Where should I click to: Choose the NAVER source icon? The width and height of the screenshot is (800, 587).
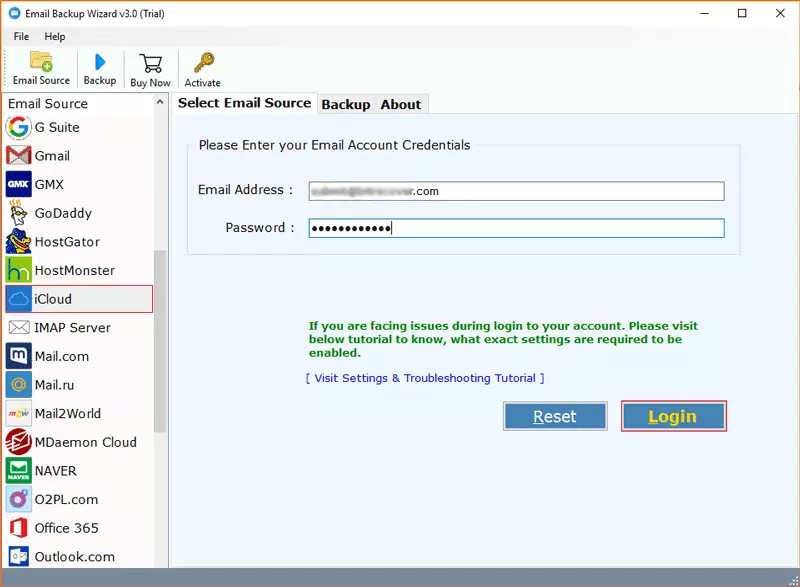tap(19, 471)
